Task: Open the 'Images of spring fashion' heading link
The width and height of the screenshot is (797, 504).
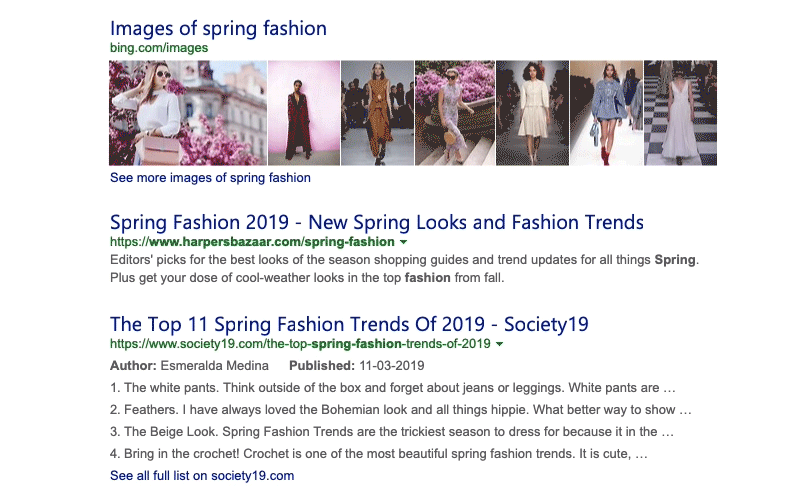Action: click(218, 28)
